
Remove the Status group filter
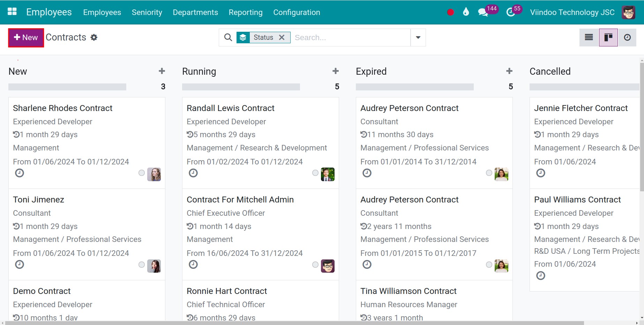(282, 37)
